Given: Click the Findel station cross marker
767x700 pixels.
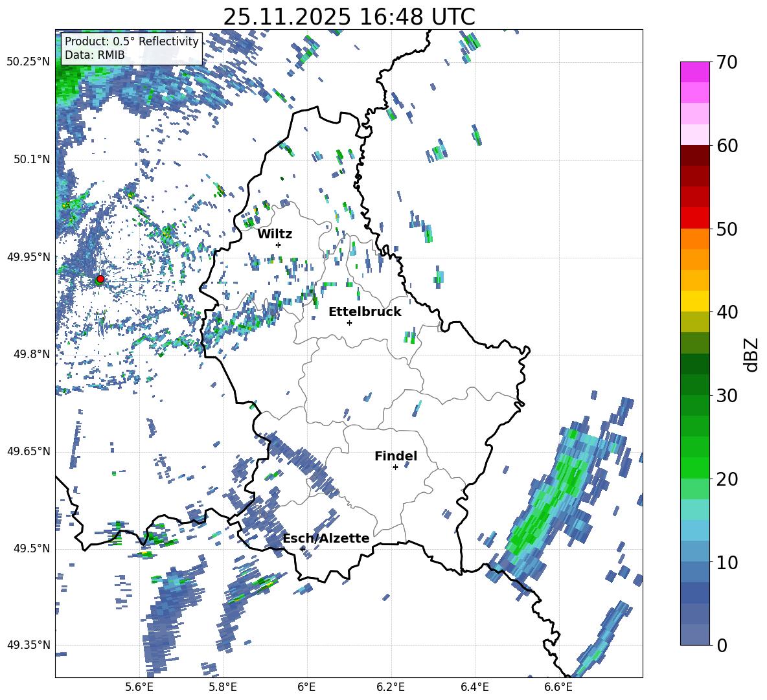Looking at the screenshot, I should (x=395, y=468).
